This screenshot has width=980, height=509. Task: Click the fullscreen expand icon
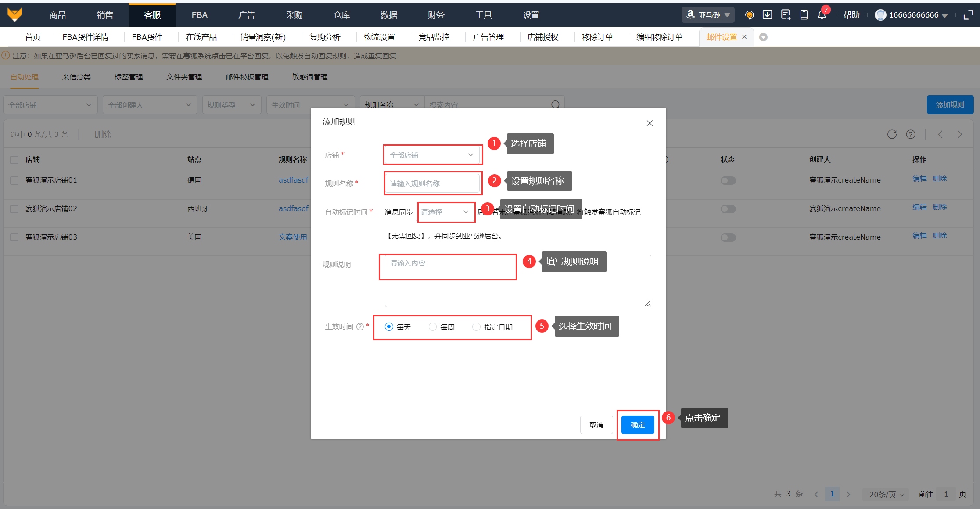point(968,15)
